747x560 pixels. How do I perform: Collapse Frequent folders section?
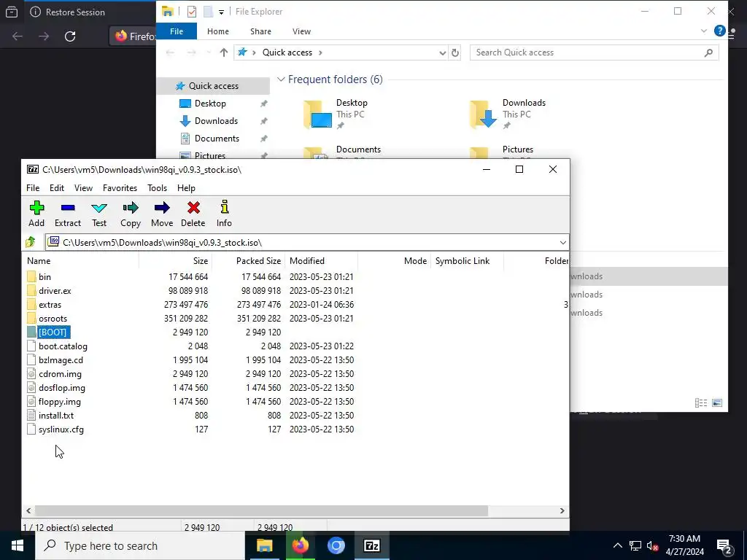[x=281, y=79]
